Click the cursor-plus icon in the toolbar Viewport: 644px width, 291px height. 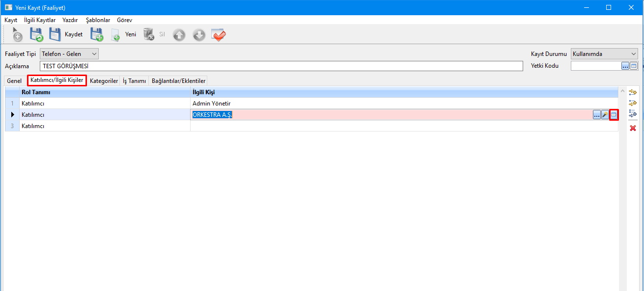[x=17, y=34]
